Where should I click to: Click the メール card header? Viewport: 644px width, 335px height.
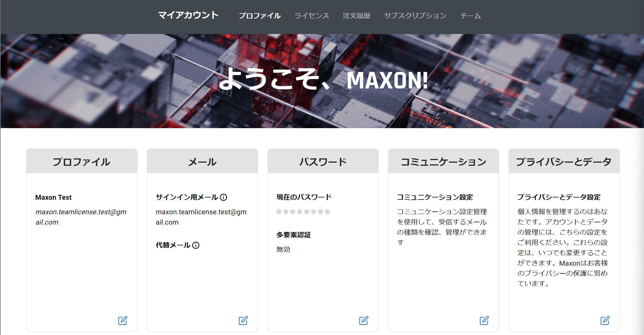pos(202,161)
